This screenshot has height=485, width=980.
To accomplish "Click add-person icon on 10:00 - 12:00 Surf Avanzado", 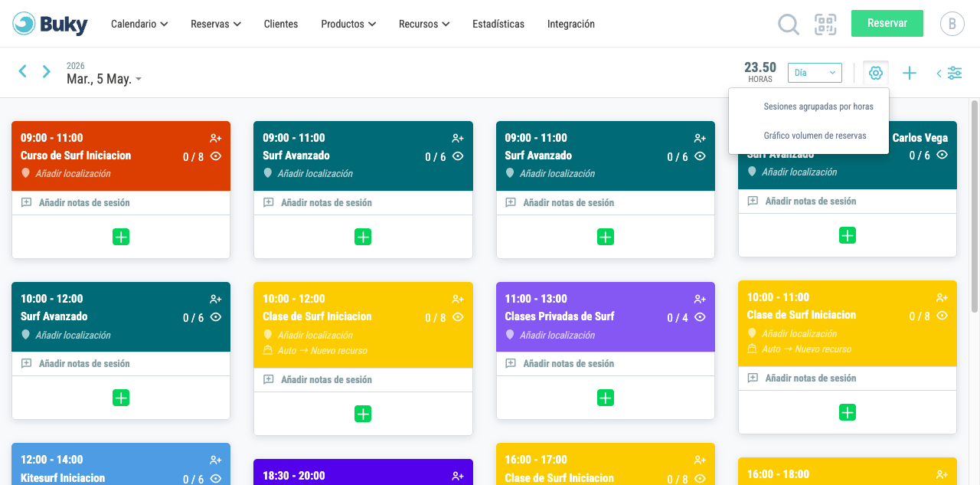I will [216, 299].
